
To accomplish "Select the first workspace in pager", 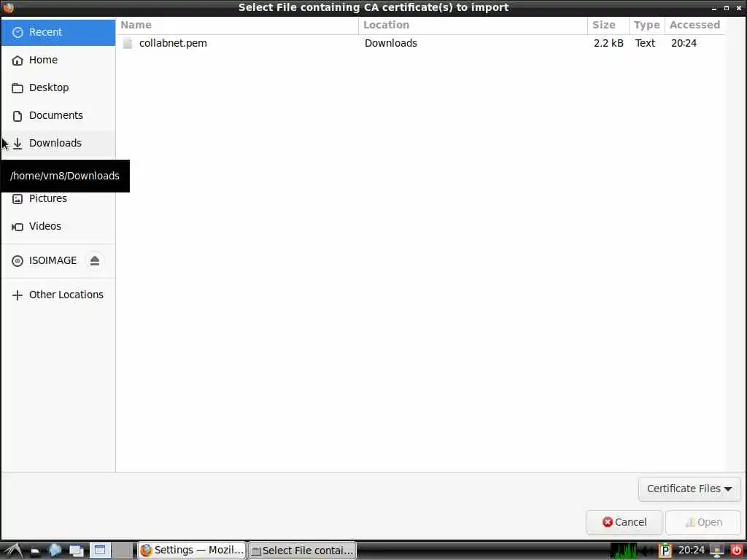I will [x=99, y=551].
